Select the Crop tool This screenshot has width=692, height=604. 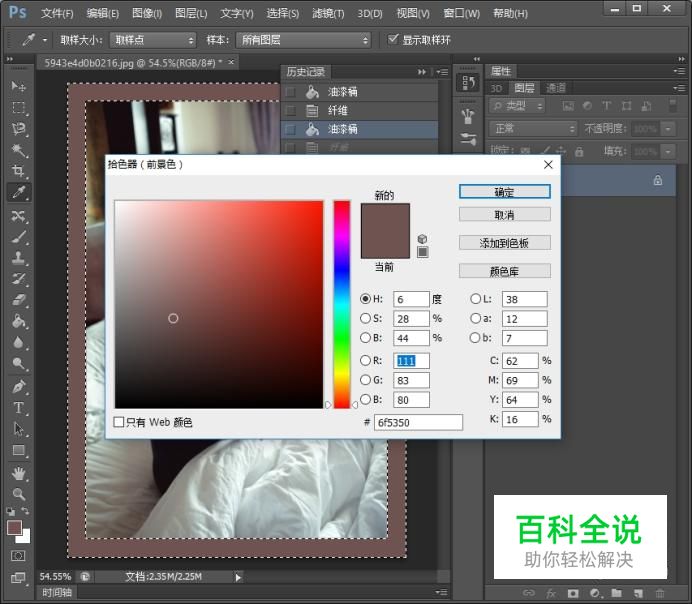tap(18, 172)
